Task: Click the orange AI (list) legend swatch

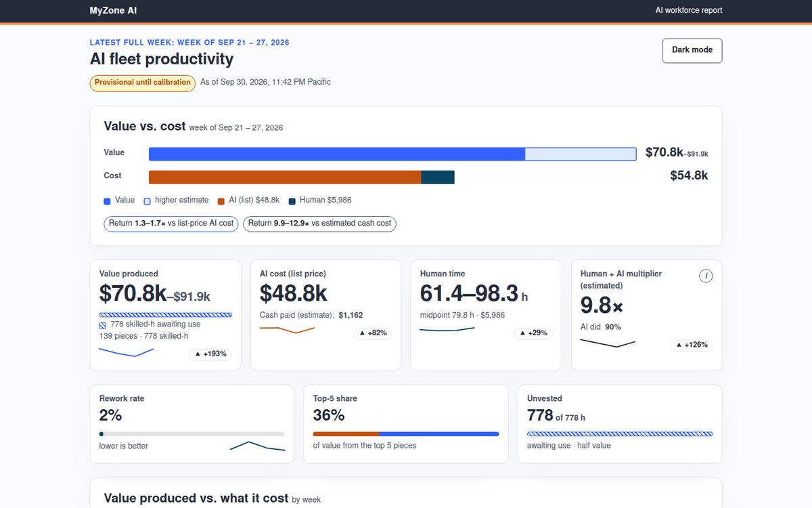Action: [x=221, y=201]
